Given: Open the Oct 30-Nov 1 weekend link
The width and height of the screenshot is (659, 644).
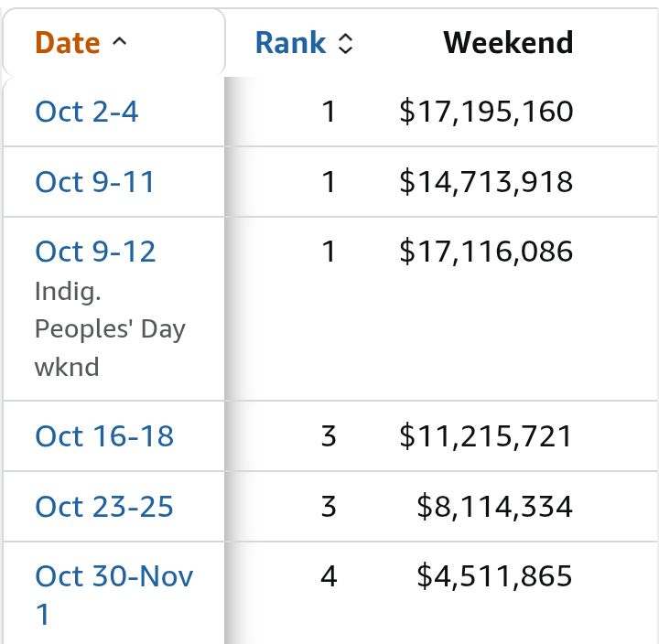Looking at the screenshot, I should 113,595.
